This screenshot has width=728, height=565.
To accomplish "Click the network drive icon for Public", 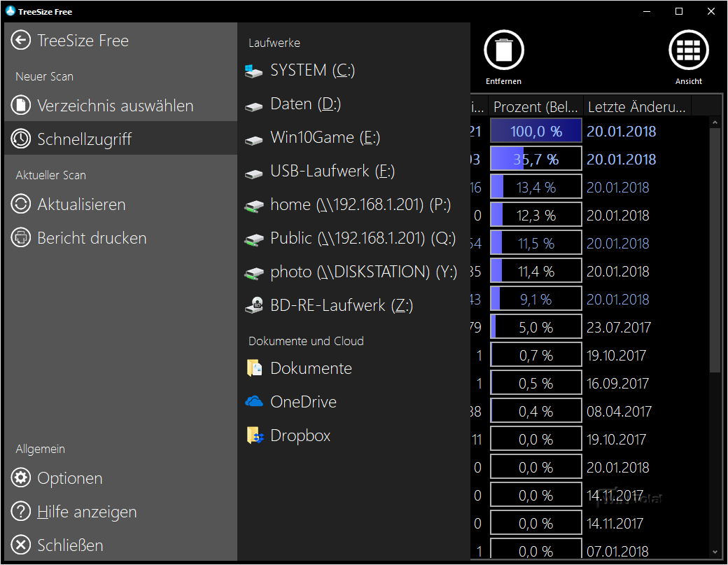I will coord(254,239).
